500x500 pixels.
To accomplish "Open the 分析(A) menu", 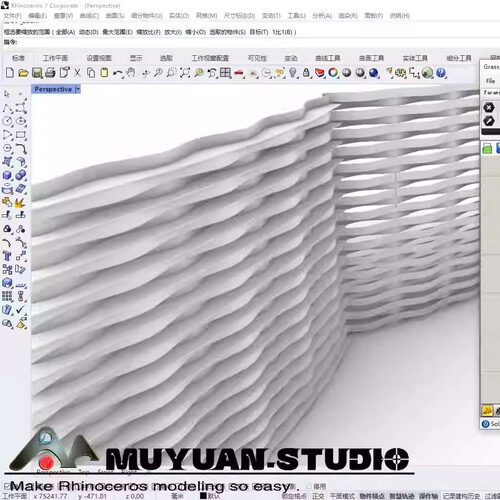I will [x=322, y=16].
